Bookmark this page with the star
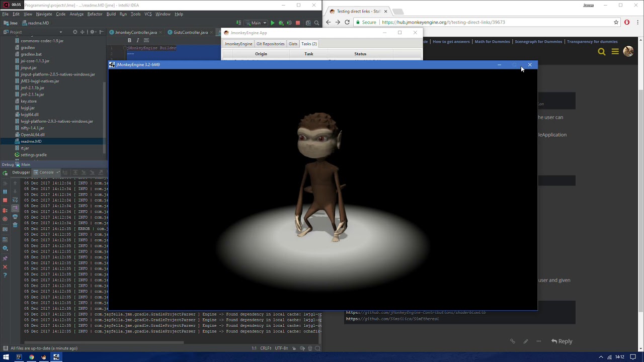Viewport: 644px width, 362px height. [x=616, y=22]
